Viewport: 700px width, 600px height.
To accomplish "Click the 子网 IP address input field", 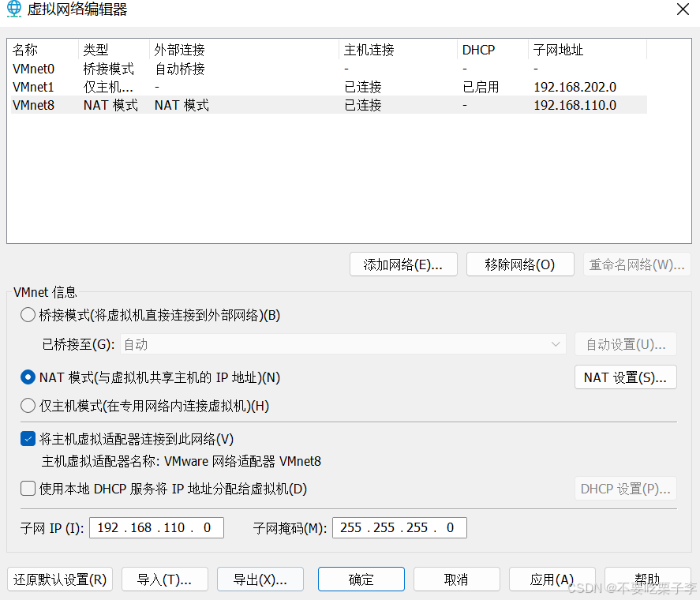I will [156, 527].
